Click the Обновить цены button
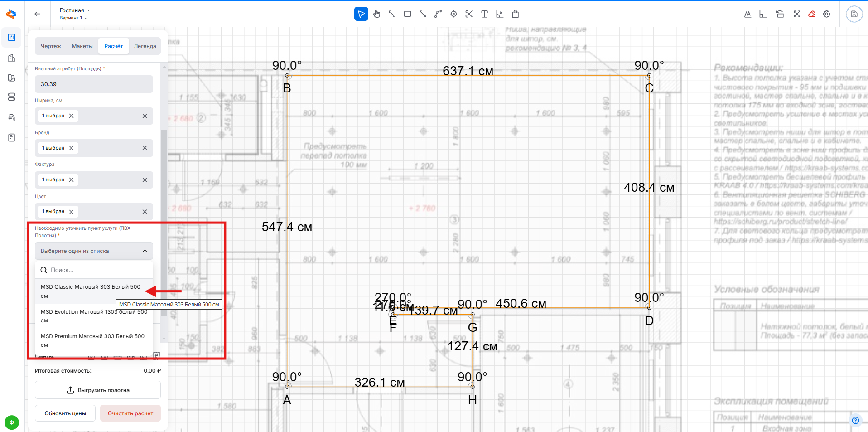 [65, 413]
